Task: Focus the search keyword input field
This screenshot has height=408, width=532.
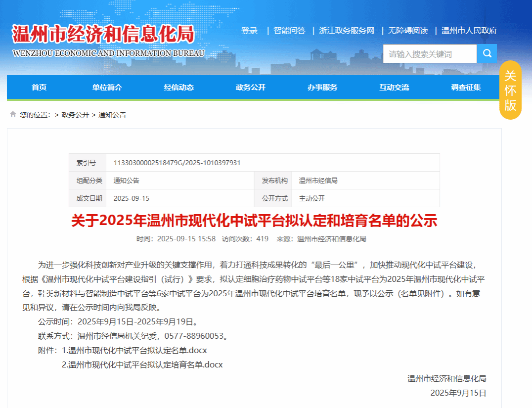Action: tap(430, 53)
